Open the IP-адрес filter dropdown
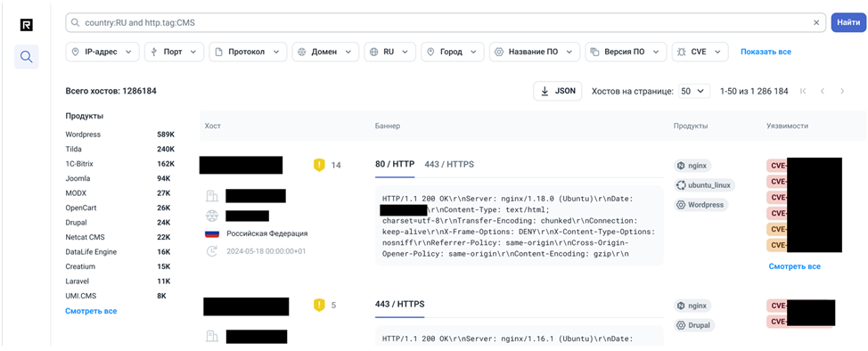 (102, 52)
